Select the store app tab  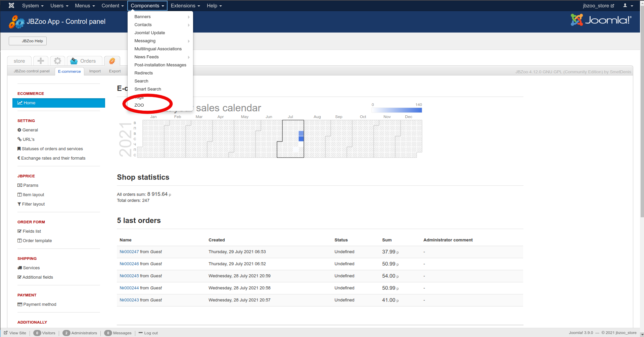tap(19, 61)
